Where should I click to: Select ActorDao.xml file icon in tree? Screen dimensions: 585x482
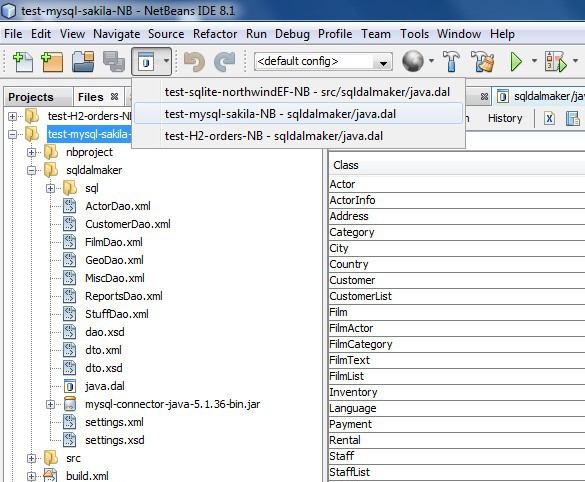tap(70, 206)
